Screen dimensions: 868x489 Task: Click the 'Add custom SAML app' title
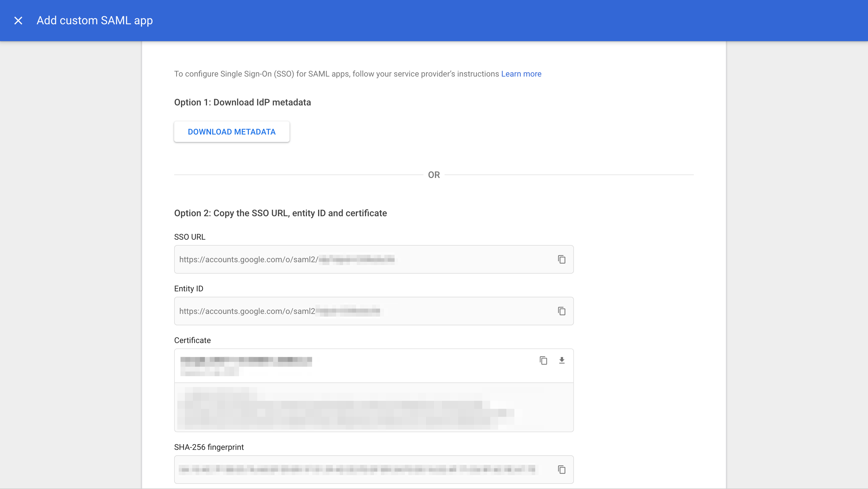click(94, 21)
